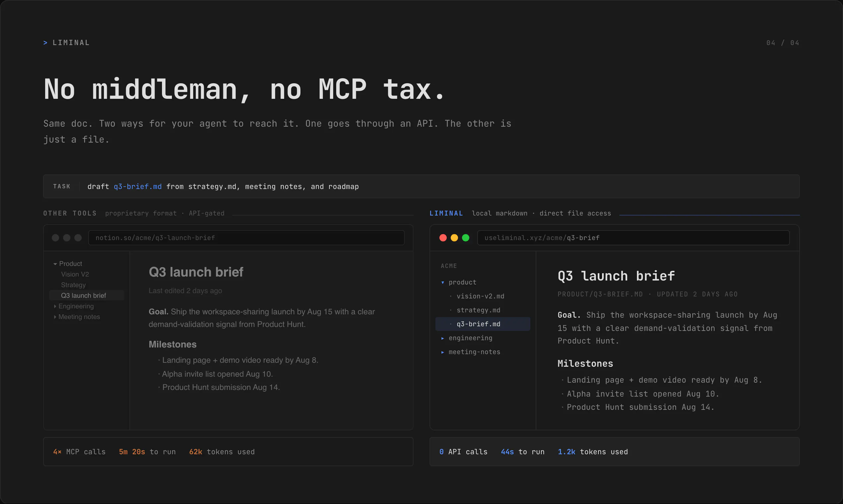Click the TASK label in the task bar

(x=61, y=186)
